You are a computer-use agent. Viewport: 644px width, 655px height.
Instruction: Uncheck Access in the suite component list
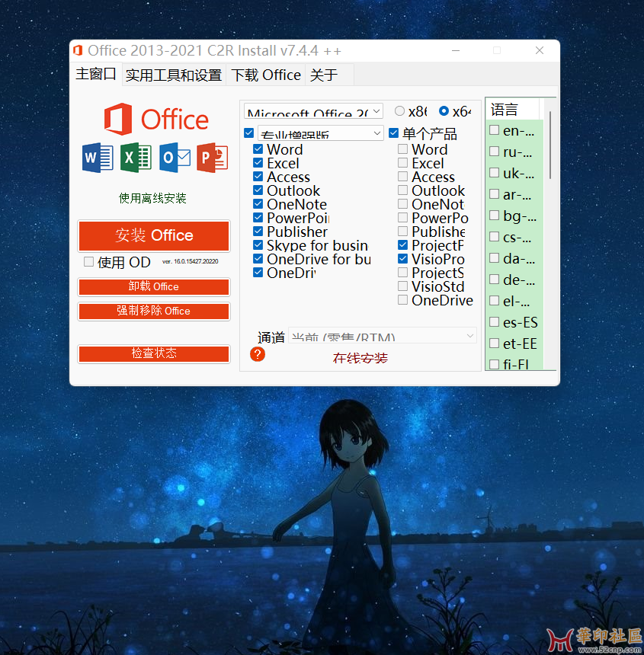click(x=258, y=177)
